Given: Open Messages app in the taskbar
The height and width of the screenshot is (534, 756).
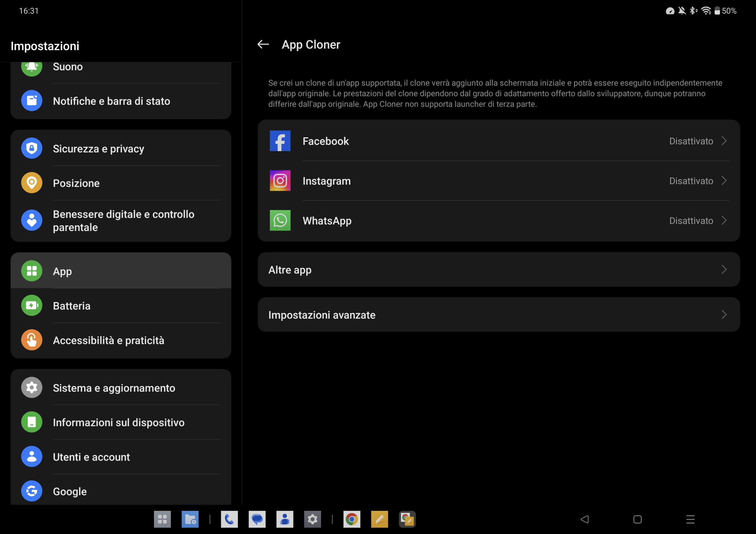Looking at the screenshot, I should point(257,520).
